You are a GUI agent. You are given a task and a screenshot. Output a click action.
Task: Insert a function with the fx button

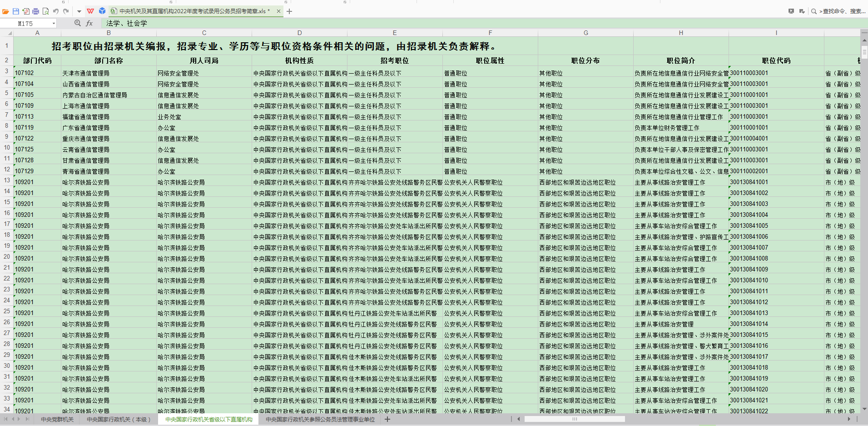coord(89,23)
